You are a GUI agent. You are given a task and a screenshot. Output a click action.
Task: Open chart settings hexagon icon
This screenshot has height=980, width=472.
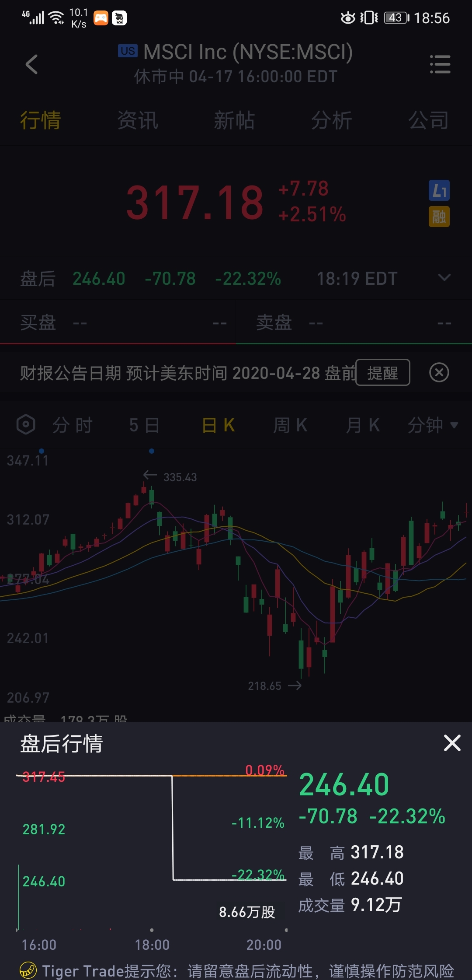pos(26,424)
